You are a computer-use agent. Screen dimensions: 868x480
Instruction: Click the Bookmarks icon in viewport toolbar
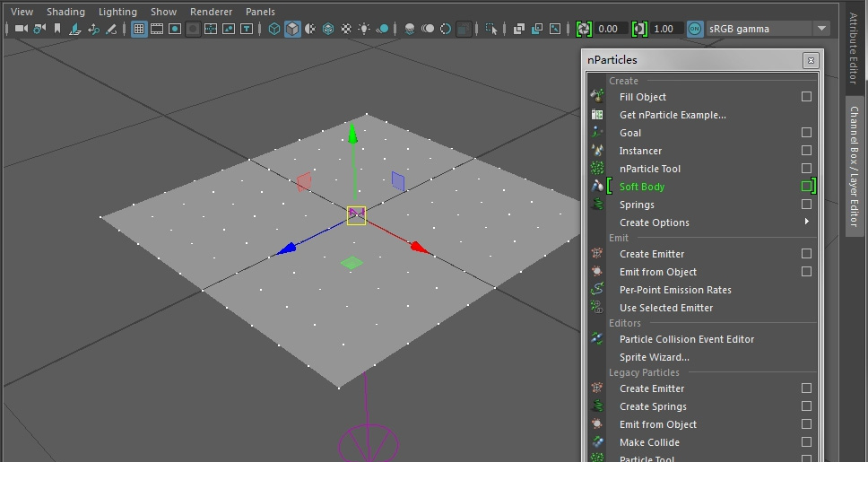coord(57,29)
